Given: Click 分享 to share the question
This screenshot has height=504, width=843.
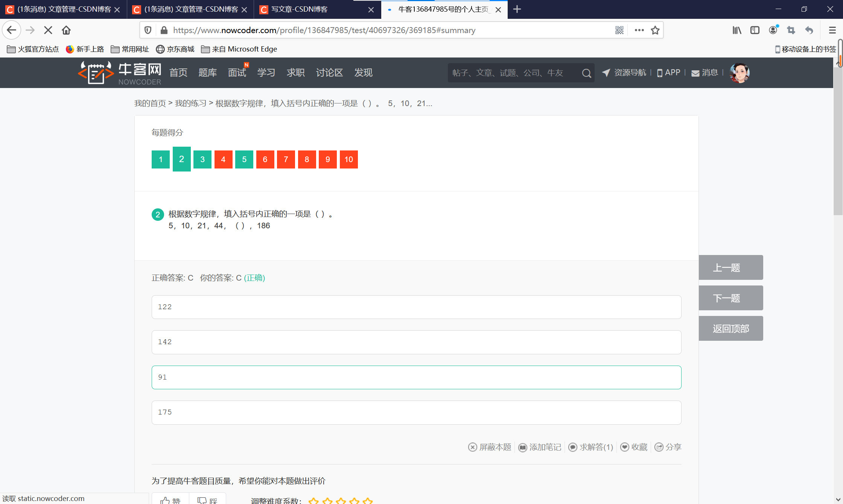Looking at the screenshot, I should tap(668, 447).
